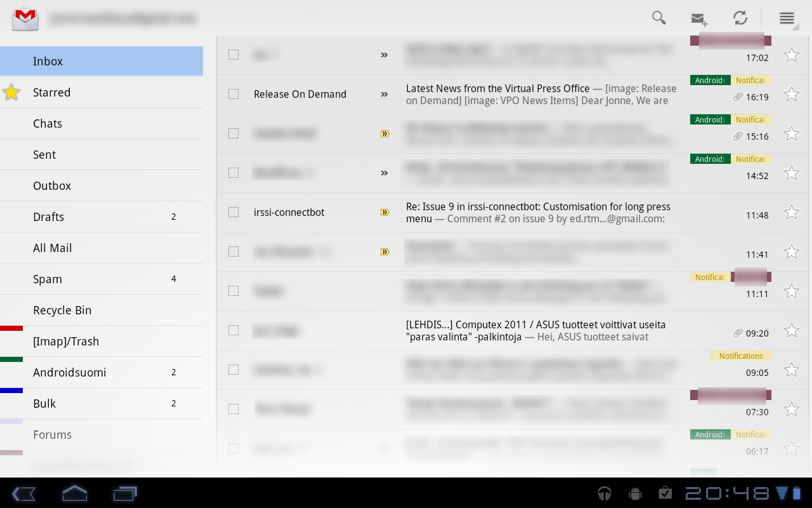Tick the 14:52 email checkbox
The image size is (812, 508).
[233, 173]
